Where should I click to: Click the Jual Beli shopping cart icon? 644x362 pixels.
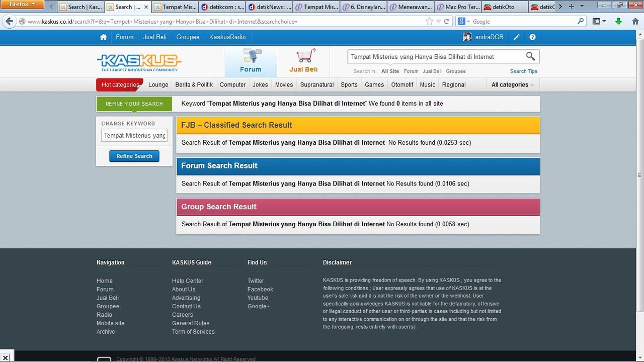305,55
